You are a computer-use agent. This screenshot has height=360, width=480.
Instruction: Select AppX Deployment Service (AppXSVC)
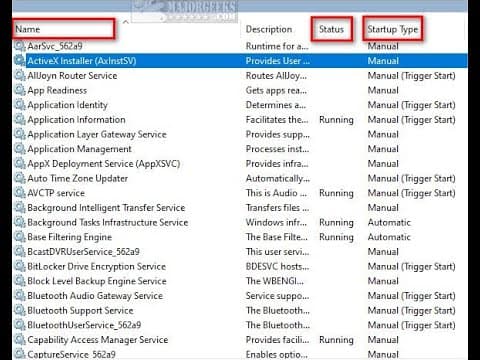[x=104, y=164]
